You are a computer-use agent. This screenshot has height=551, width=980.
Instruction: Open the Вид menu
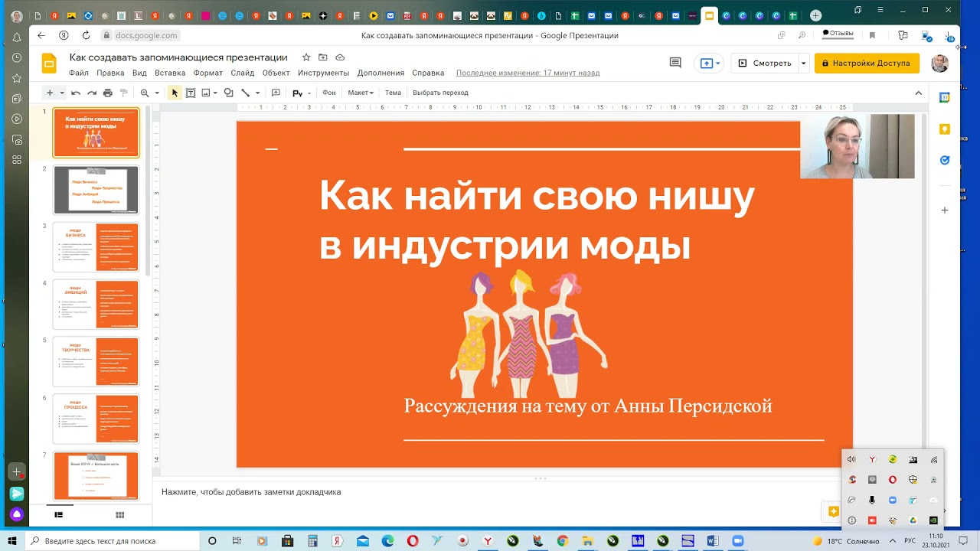click(x=139, y=73)
